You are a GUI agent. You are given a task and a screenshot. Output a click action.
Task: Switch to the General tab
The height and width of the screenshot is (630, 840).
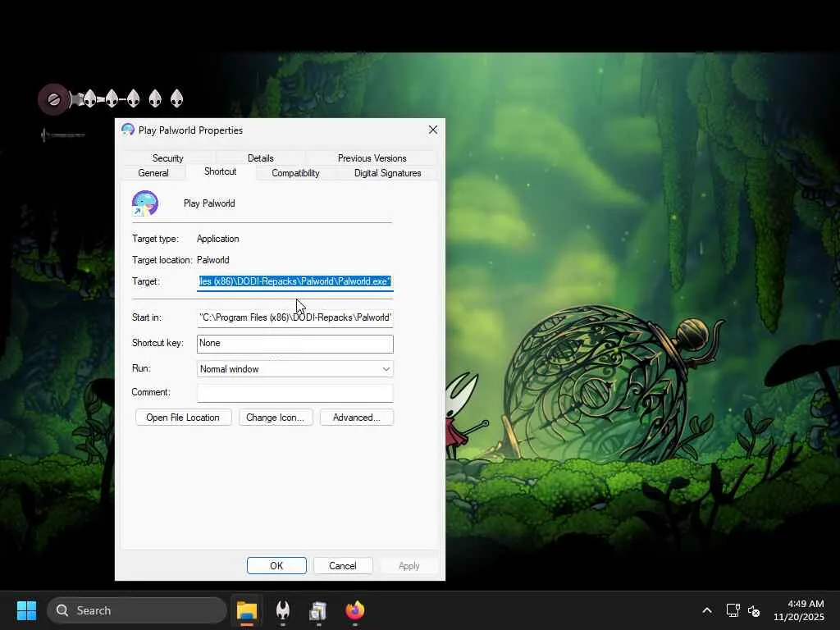[153, 173]
